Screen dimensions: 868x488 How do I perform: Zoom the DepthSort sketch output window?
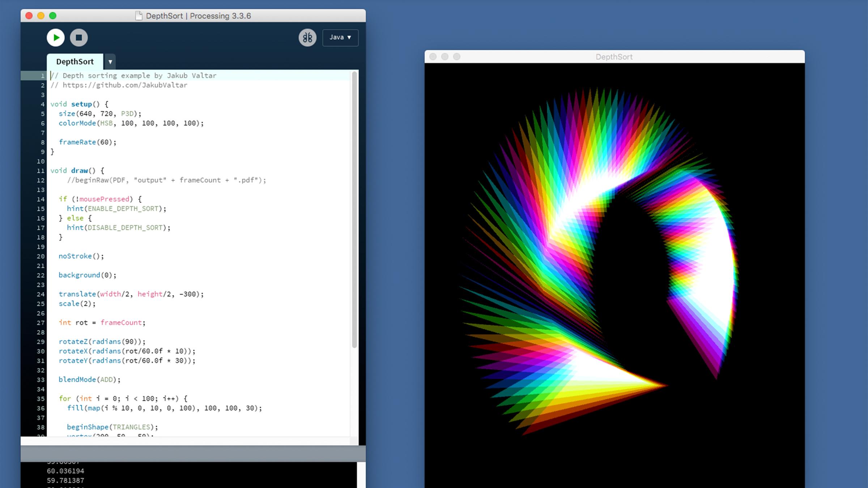pyautogui.click(x=457, y=57)
